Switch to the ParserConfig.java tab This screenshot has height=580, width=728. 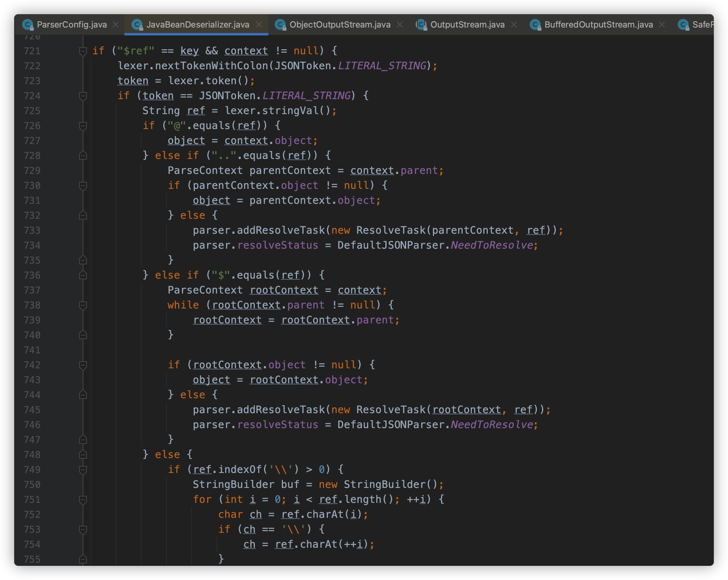(x=72, y=24)
